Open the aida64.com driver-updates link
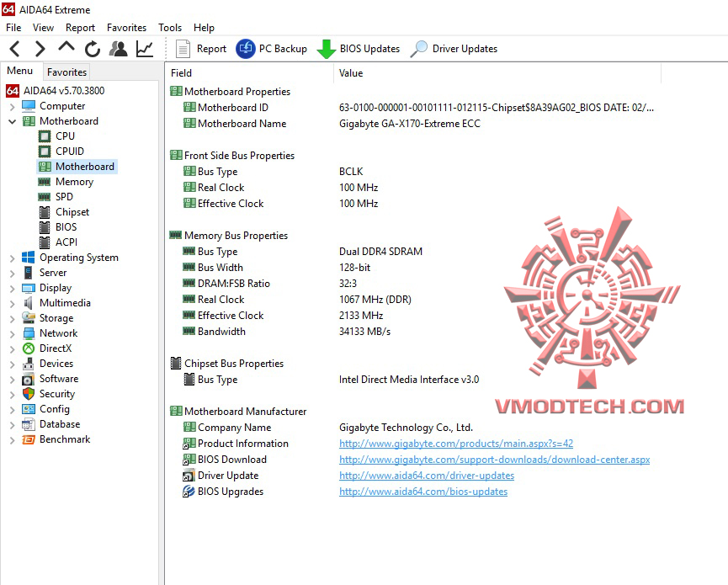This screenshot has width=728, height=585. coord(427,476)
